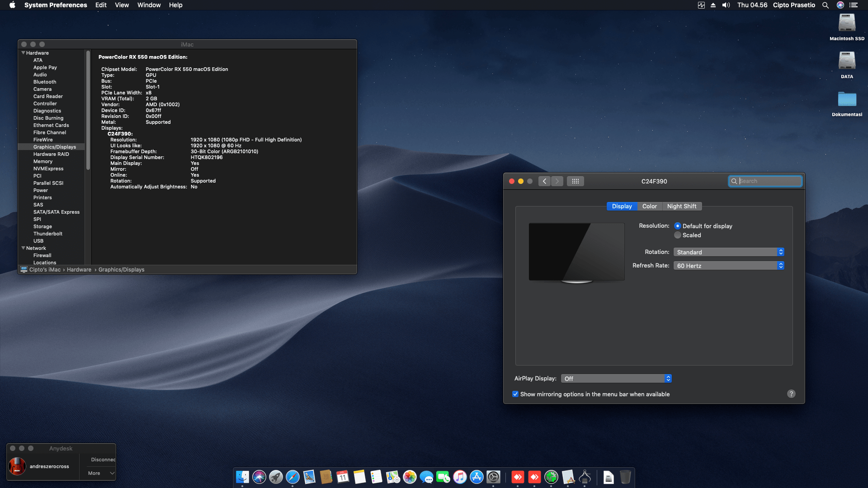Uncheck show mirroring options checkbox

tap(515, 394)
